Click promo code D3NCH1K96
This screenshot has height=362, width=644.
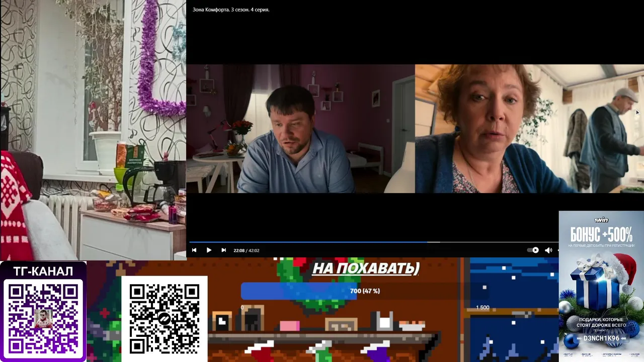click(601, 338)
